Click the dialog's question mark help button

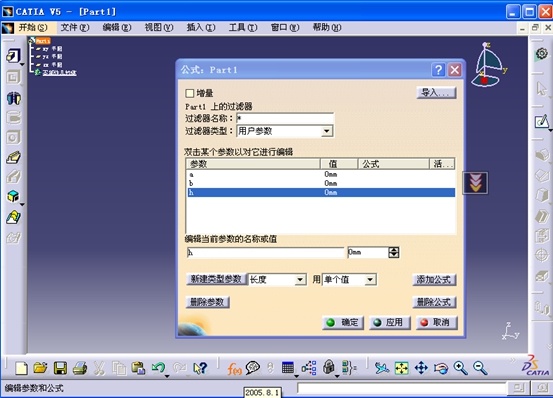click(438, 70)
